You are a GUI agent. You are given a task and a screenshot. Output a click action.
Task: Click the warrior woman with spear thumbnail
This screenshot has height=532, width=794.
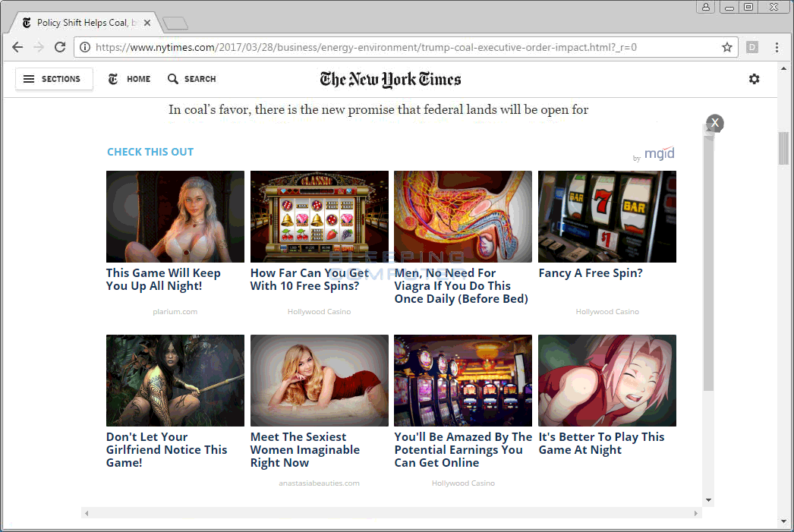pos(175,381)
